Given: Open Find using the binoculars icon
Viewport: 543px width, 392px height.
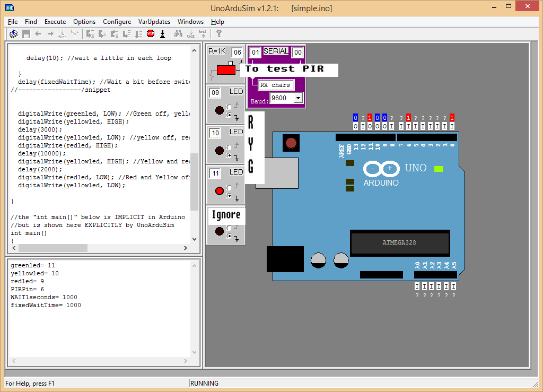Looking at the screenshot, I should click(x=178, y=34).
